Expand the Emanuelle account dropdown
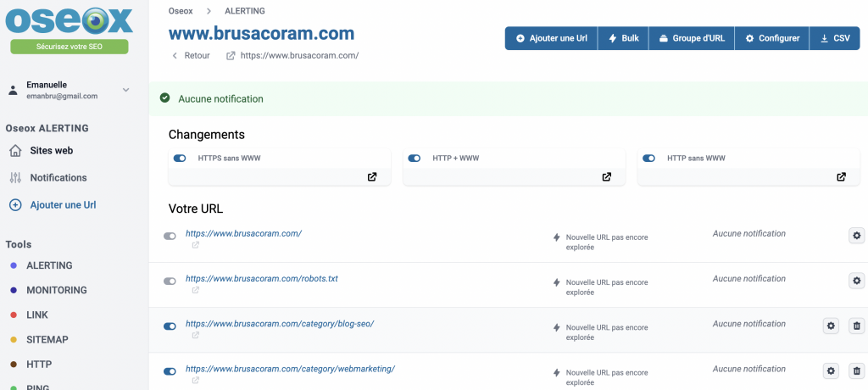868x390 pixels. [x=125, y=90]
